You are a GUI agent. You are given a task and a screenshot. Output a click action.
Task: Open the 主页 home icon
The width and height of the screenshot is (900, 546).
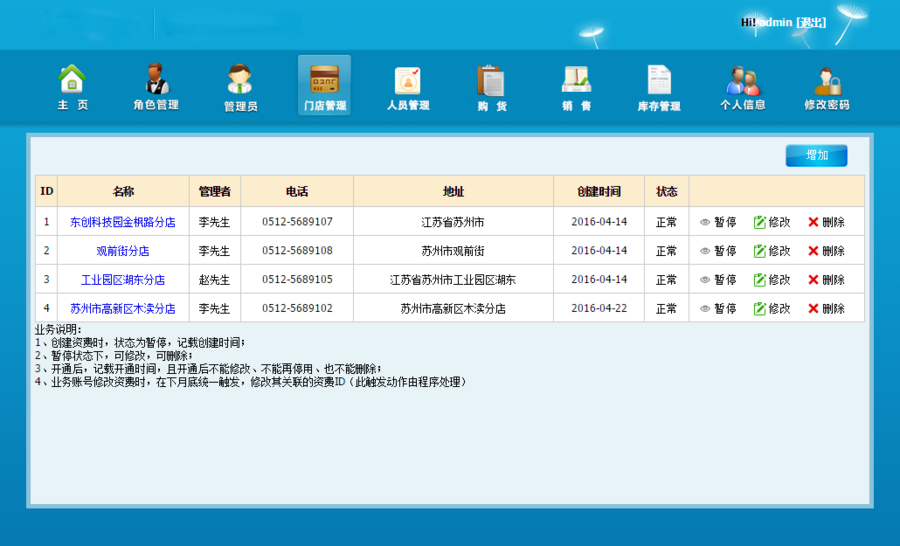click(x=72, y=86)
